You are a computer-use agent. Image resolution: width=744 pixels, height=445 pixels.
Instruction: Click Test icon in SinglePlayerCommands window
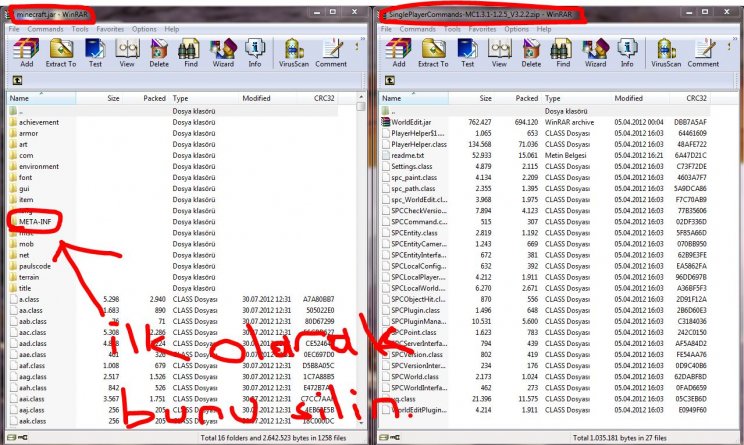(x=468, y=53)
